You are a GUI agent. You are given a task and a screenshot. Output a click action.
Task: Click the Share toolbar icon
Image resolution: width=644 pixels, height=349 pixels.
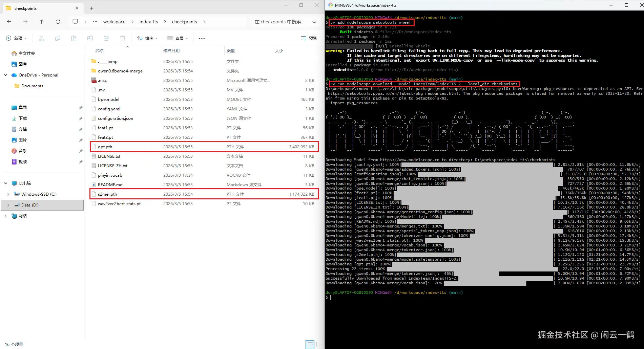coord(106,39)
